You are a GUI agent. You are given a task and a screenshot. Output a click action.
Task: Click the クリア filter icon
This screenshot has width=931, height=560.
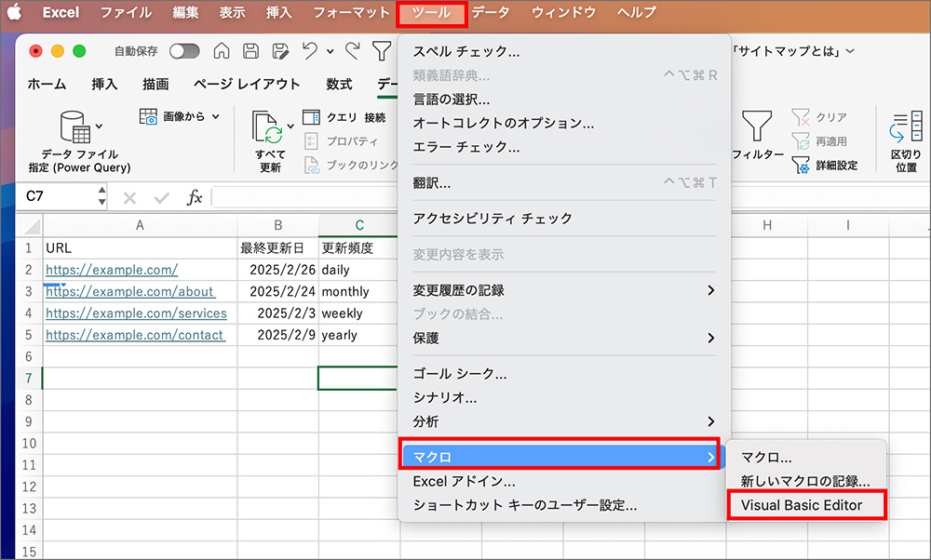[801, 117]
